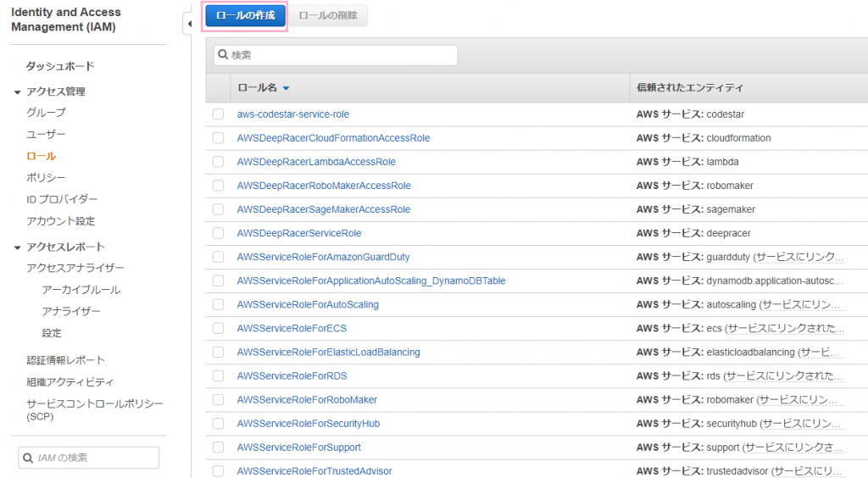868x478 pixels.
Task: Open AWSDeepRacerRoboMakerAccessRole link
Action: pyautogui.click(x=324, y=186)
